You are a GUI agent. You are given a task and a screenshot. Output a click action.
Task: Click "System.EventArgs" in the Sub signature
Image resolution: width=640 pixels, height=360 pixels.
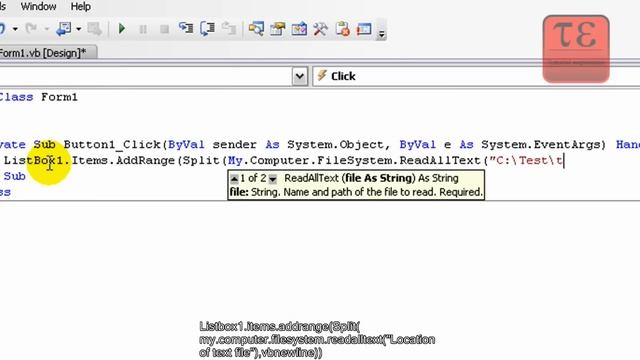540,144
